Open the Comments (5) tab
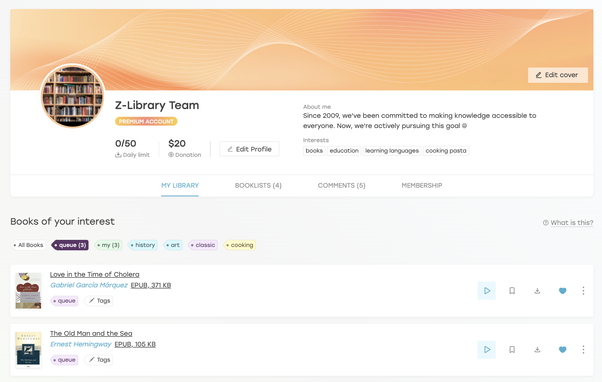Image resolution: width=602 pixels, height=382 pixels. (341, 185)
